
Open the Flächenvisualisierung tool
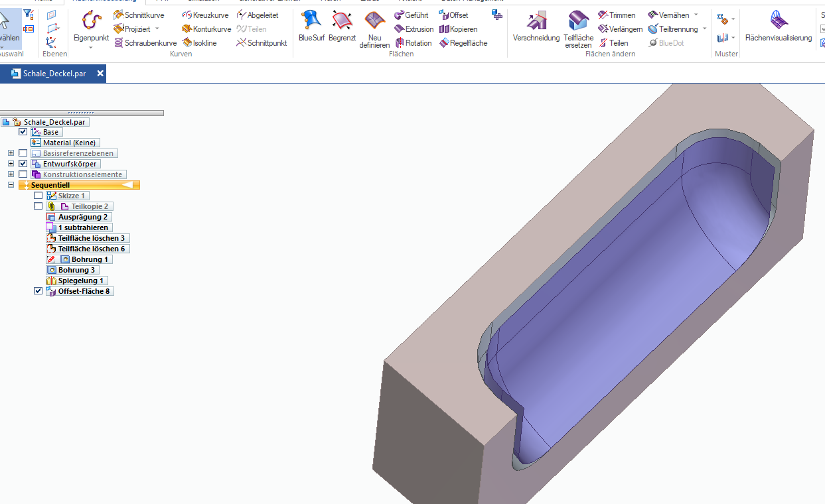pos(779,27)
